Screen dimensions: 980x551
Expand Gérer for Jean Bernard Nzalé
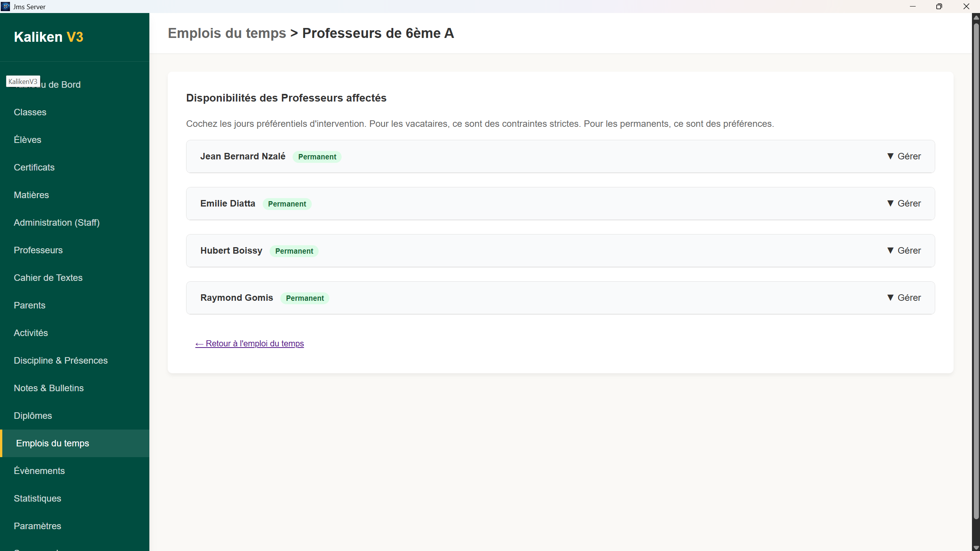tap(904, 156)
